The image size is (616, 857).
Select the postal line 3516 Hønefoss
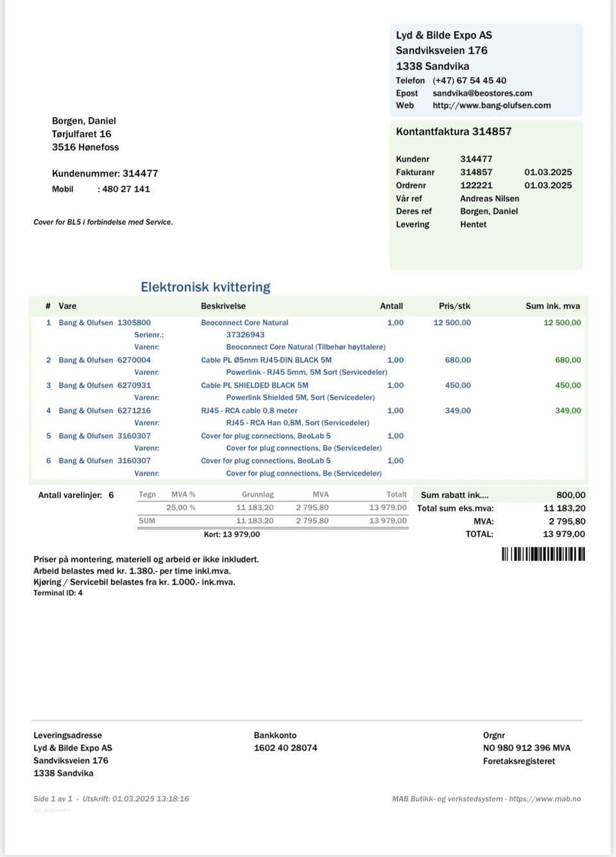click(x=85, y=147)
